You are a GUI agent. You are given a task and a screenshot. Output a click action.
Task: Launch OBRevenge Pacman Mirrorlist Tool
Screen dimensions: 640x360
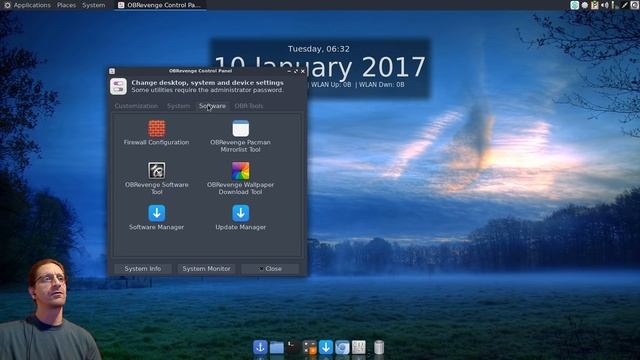pyautogui.click(x=240, y=137)
